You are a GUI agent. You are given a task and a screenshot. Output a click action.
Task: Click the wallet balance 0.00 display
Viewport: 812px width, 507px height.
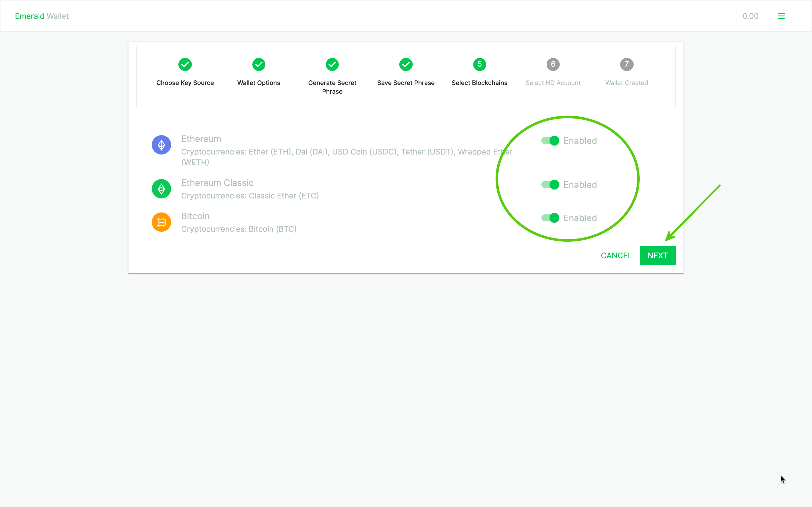[751, 16]
